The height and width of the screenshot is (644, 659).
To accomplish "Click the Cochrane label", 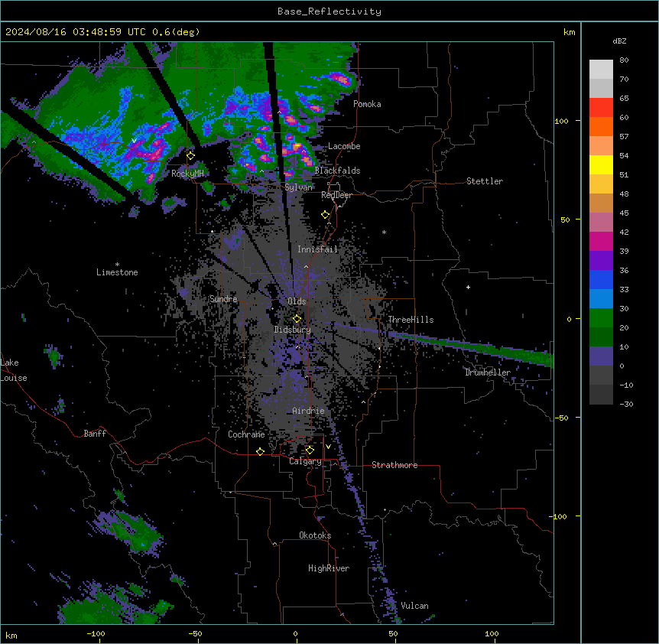I will coord(246,434).
